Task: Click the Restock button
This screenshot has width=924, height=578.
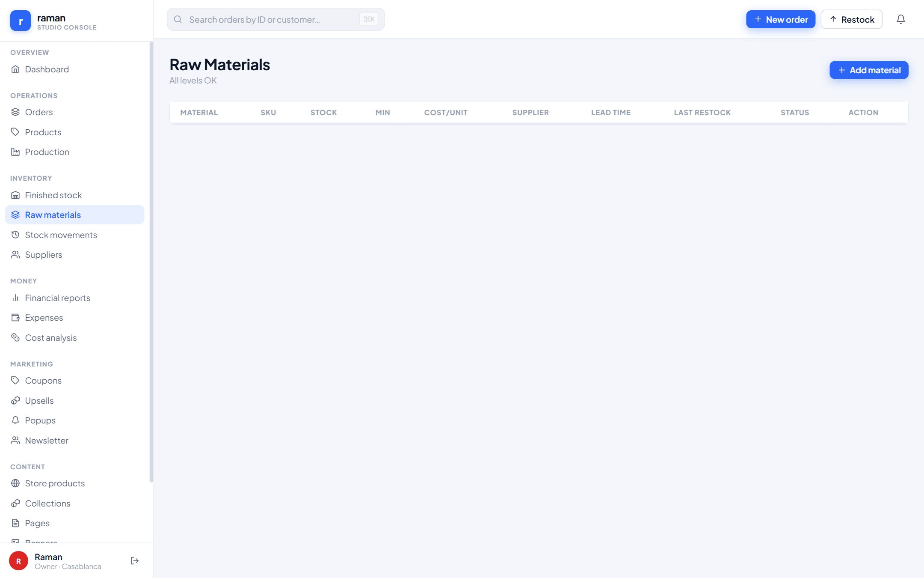Action: click(x=851, y=19)
